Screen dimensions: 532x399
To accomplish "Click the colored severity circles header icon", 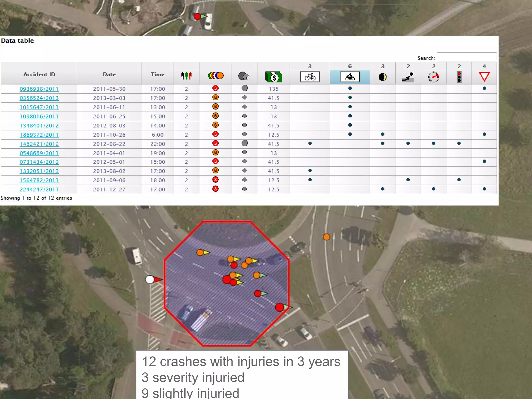I will coord(216,76).
